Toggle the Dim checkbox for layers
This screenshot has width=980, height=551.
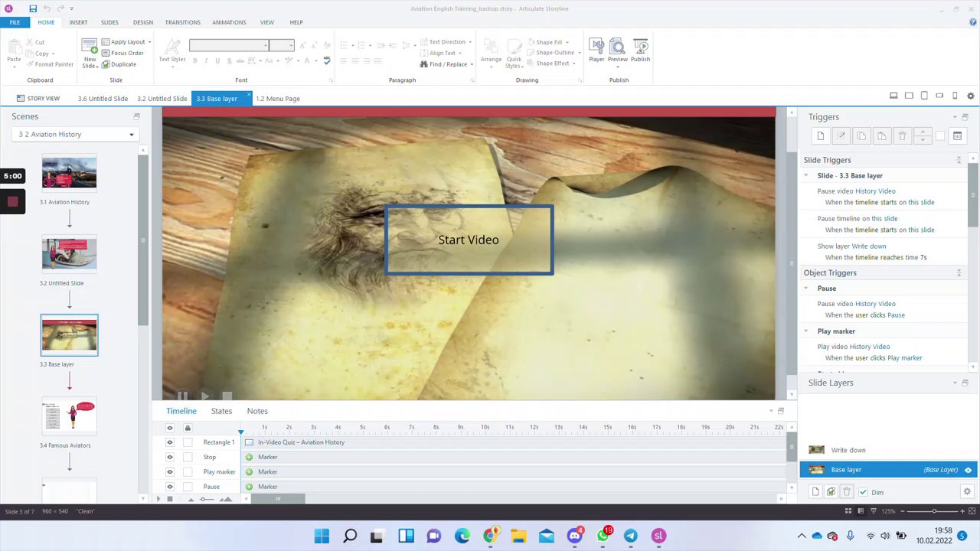[864, 492]
